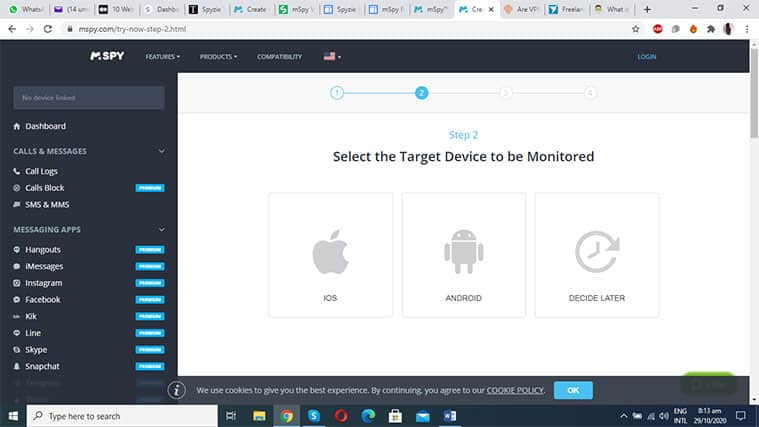Open Skype from the taskbar

click(x=314, y=416)
